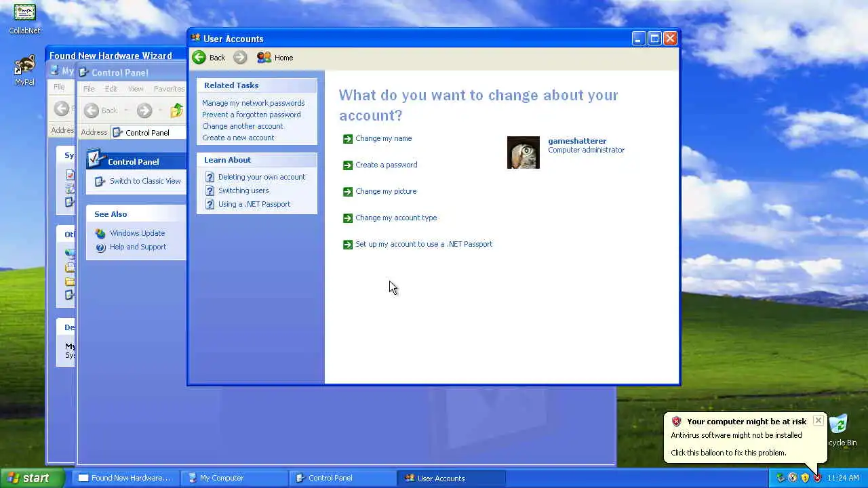Open Help and Support link in Control Panel
This screenshot has width=868, height=488.
pyautogui.click(x=138, y=247)
